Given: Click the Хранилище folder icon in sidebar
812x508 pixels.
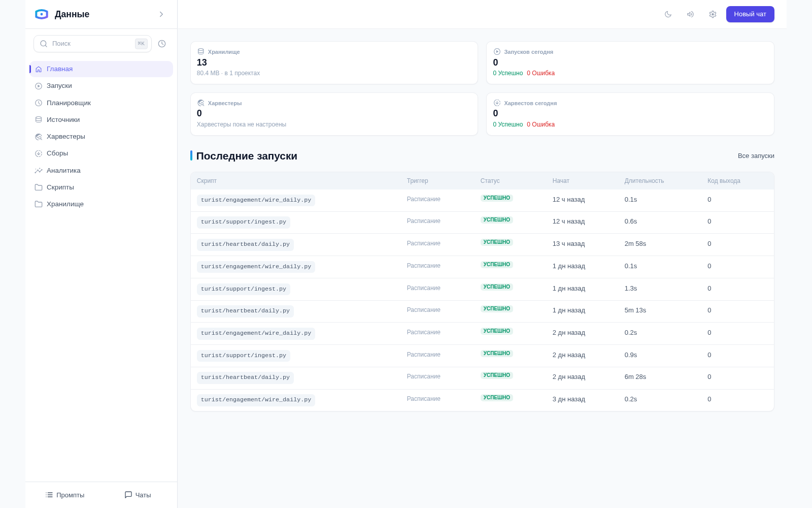Looking at the screenshot, I should coord(39,204).
